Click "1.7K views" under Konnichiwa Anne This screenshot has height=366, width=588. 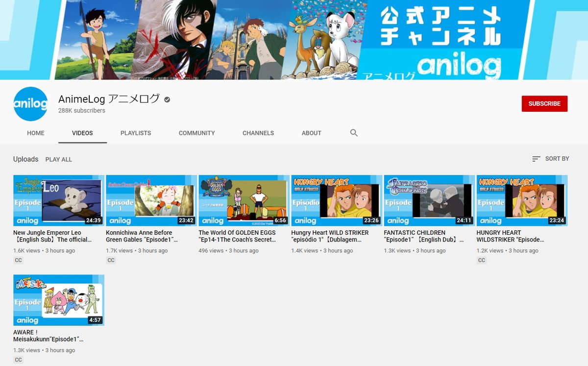click(119, 250)
